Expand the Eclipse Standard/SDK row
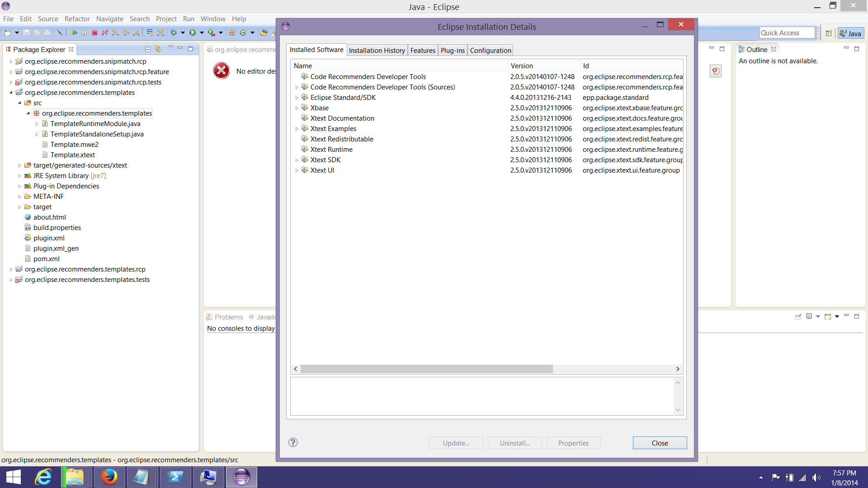This screenshot has height=488, width=868. click(297, 98)
